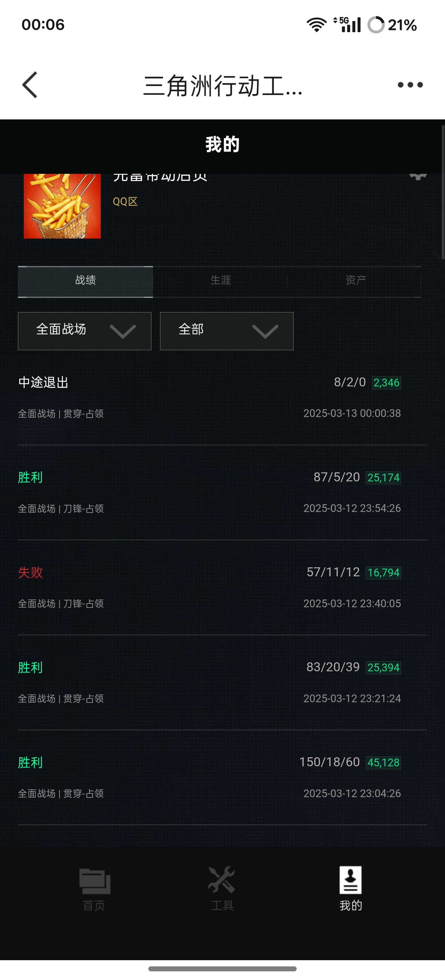Tap the back arrow icon
445x980 pixels.
[30, 85]
